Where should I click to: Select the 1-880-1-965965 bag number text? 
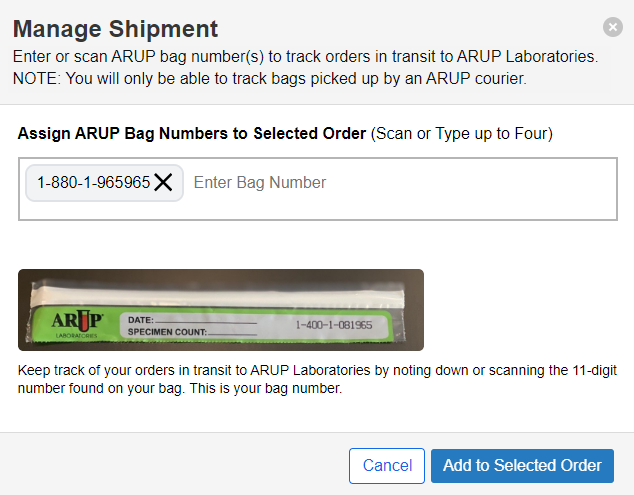click(93, 183)
